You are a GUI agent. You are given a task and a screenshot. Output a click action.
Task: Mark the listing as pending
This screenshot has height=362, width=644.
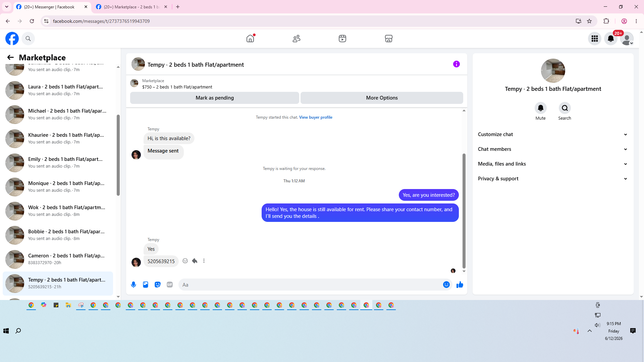[x=215, y=98]
